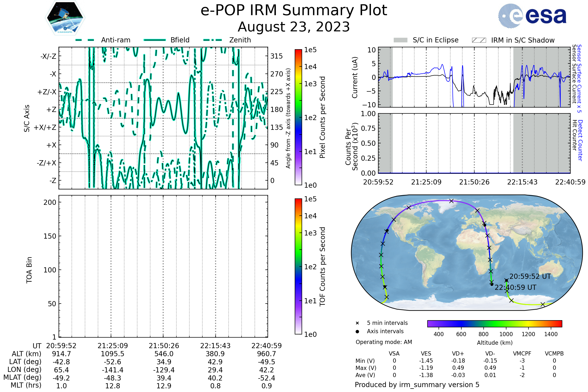This screenshot has height=392, width=588.
Task: Click the Zenith dash-dot legend marker
Action: 213,40
